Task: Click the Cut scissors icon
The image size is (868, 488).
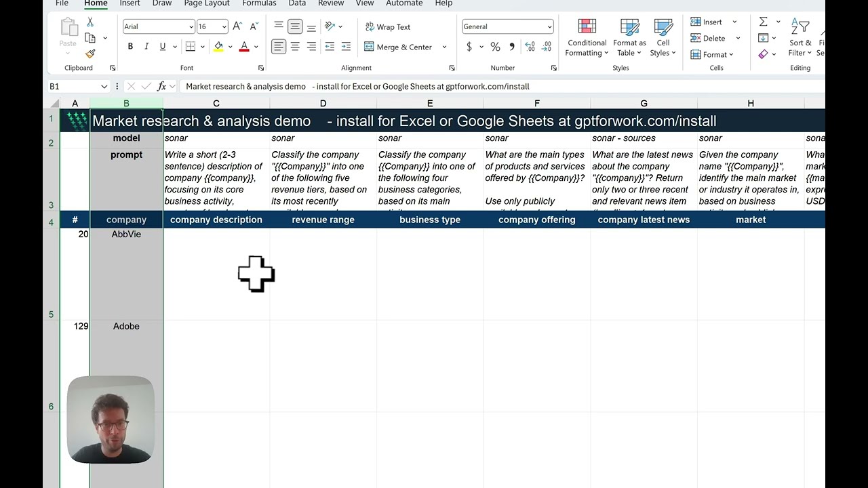Action: point(90,22)
